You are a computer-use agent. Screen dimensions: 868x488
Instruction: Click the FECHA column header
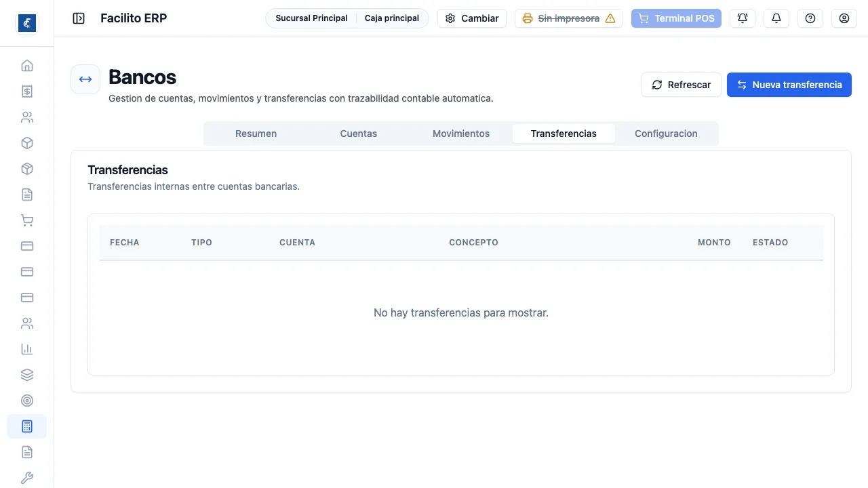(125, 242)
